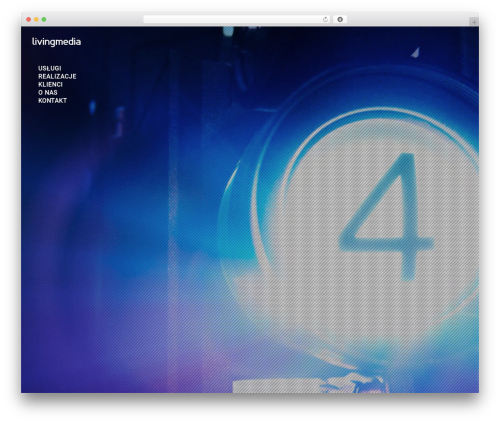Close the browser window with the red dot
This screenshot has width=500, height=423.
click(x=29, y=20)
